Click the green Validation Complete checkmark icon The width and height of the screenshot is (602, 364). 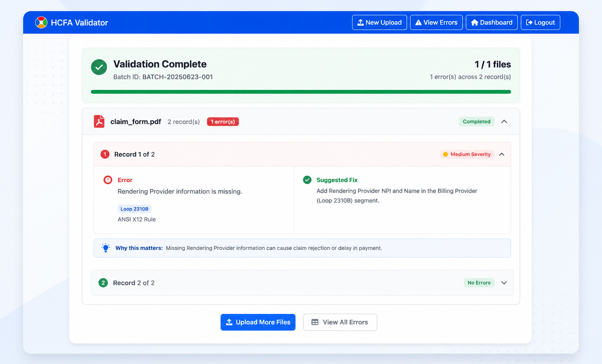coord(99,67)
